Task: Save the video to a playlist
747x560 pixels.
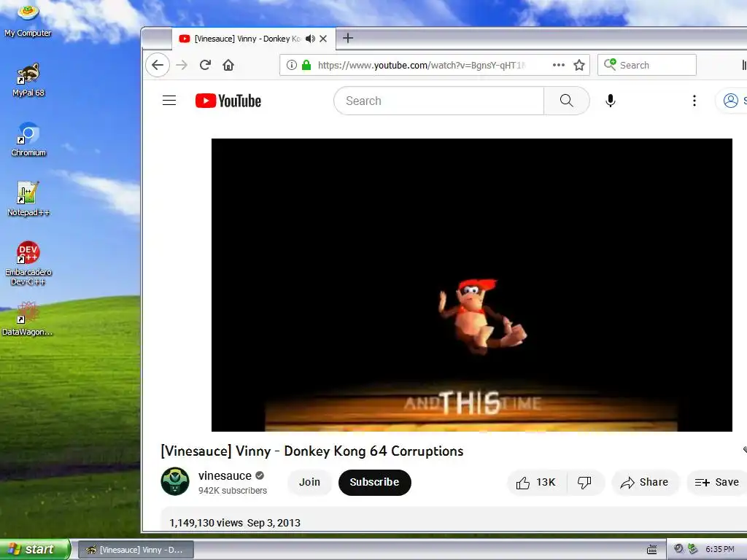Action: tap(717, 483)
